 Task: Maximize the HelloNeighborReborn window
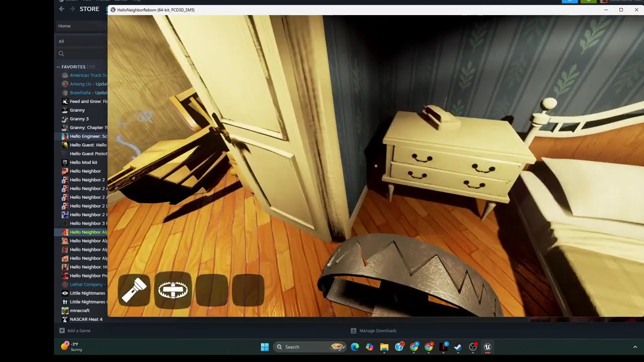click(x=621, y=10)
